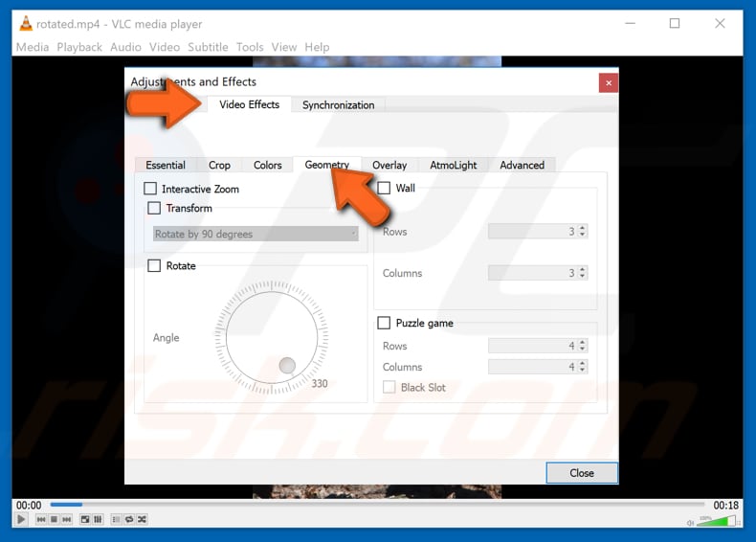This screenshot has width=756, height=542.
Task: Tick the Rotate checkbox
Action: tap(154, 265)
